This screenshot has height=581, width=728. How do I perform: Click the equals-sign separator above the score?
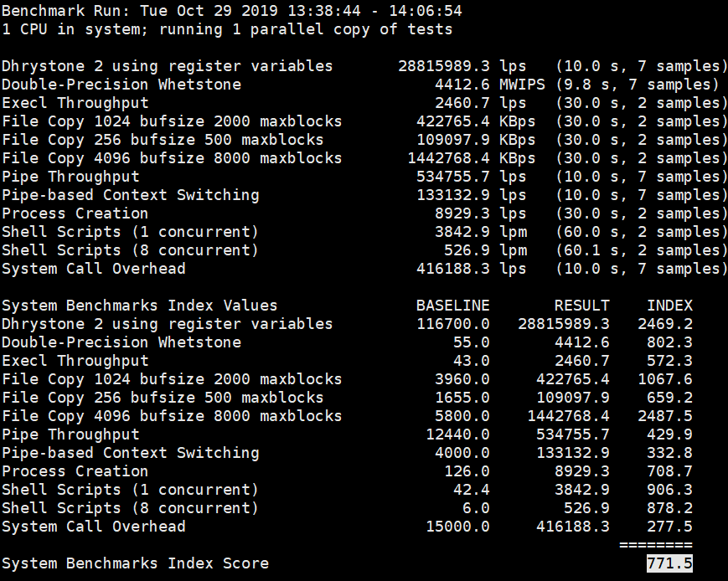(655, 544)
